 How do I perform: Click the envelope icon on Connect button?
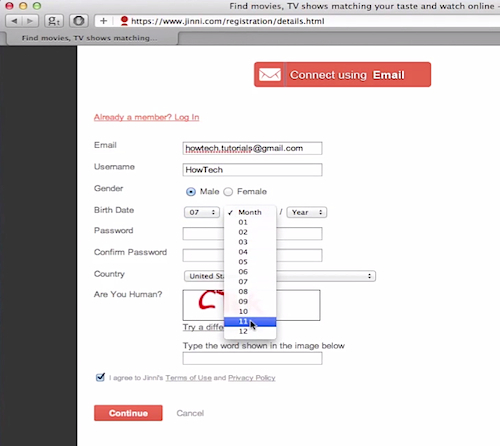(270, 75)
